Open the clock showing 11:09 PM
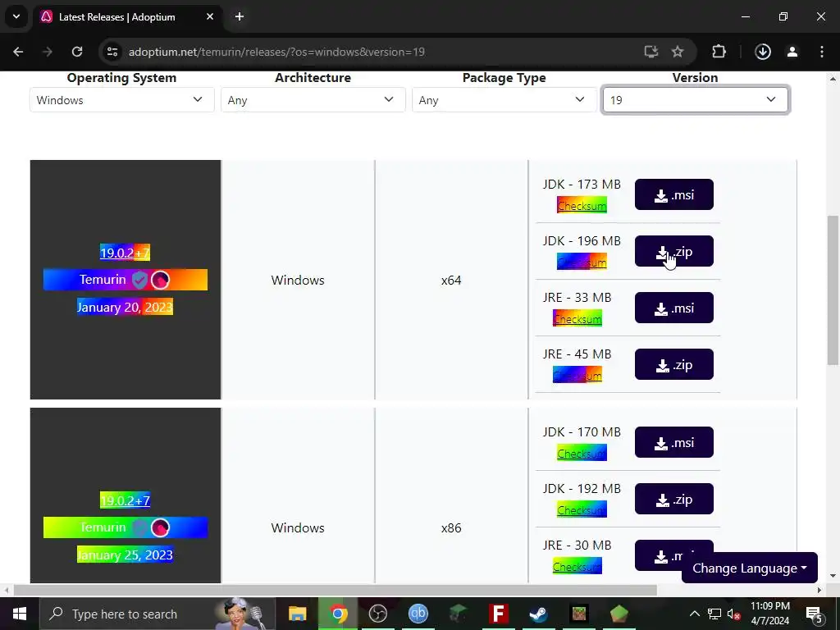Viewport: 840px width, 630px height. coord(769,614)
